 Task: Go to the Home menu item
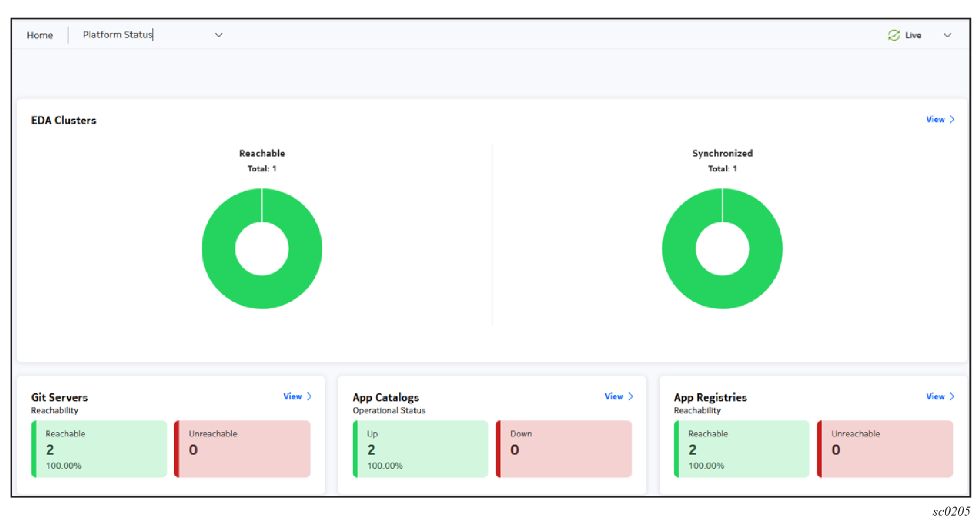point(40,35)
